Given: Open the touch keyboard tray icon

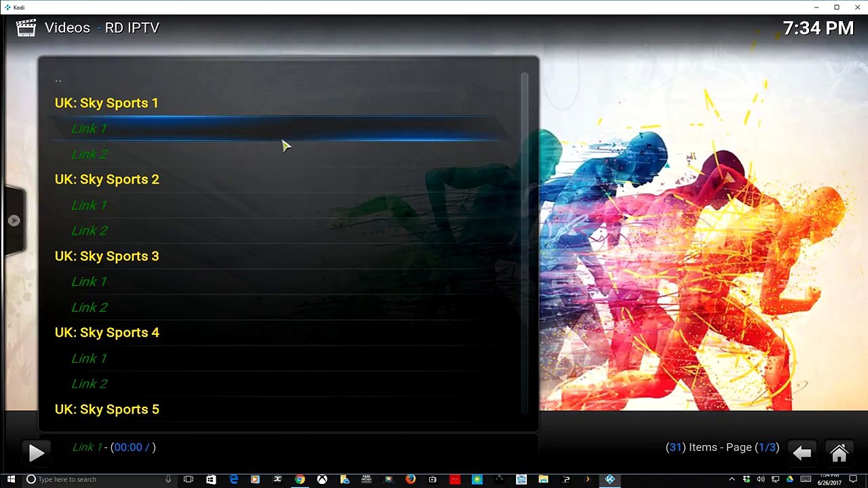Looking at the screenshot, I should (x=806, y=479).
